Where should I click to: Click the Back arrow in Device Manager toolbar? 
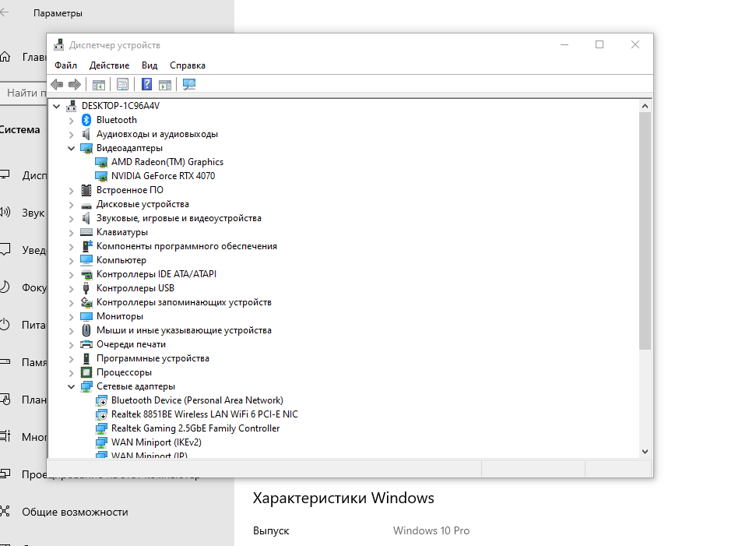point(57,84)
